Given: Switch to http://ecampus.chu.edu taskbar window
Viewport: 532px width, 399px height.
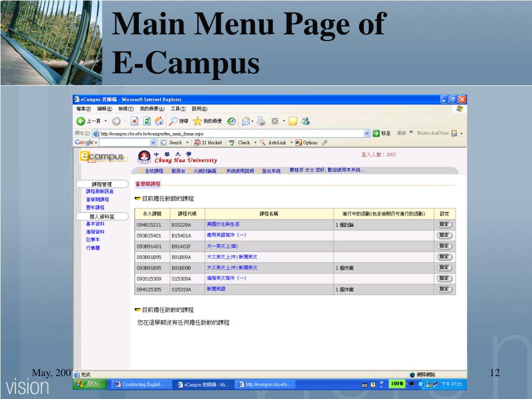Looking at the screenshot, I should (x=265, y=384).
